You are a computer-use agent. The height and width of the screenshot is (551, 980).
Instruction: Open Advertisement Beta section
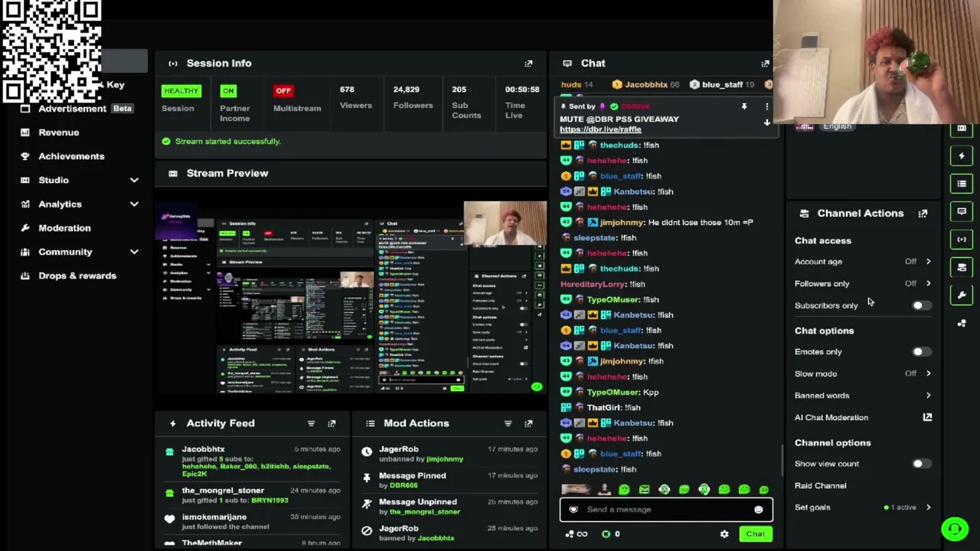77,109
